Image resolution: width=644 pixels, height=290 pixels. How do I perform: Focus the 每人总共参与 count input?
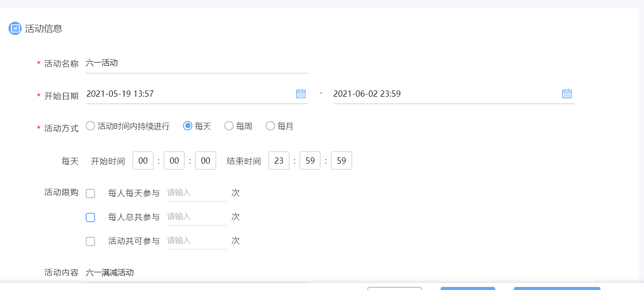[197, 217]
